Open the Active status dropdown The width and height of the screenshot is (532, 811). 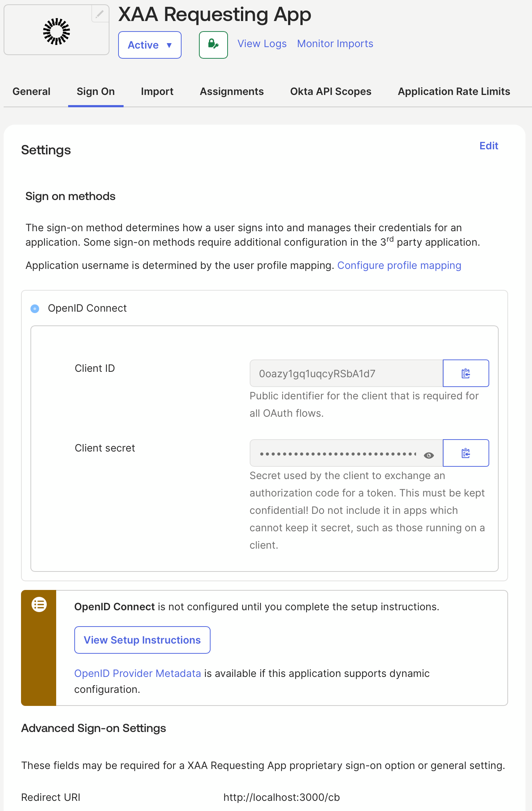click(x=150, y=45)
